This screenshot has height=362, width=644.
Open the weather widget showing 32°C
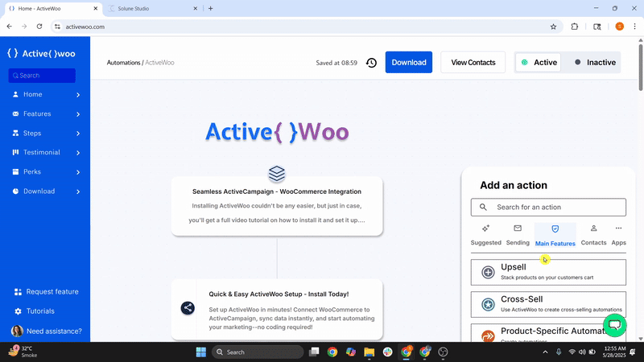click(24, 352)
